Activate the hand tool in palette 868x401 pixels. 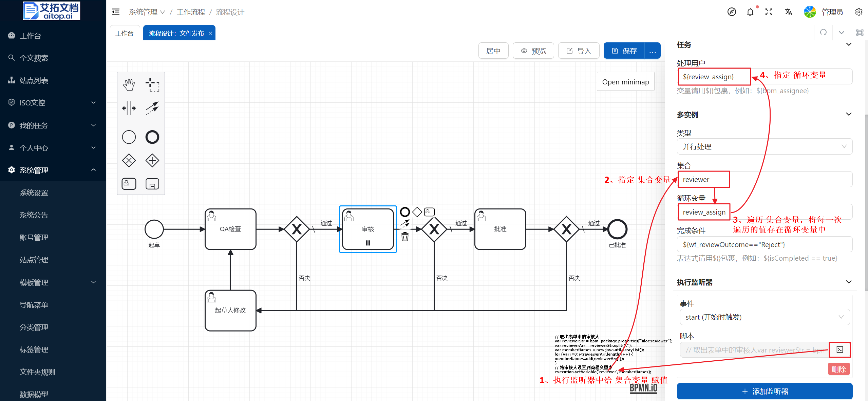129,85
